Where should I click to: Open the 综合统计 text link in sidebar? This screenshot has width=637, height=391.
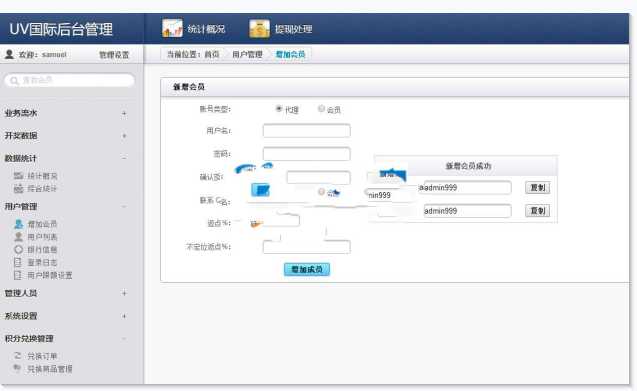click(42, 189)
